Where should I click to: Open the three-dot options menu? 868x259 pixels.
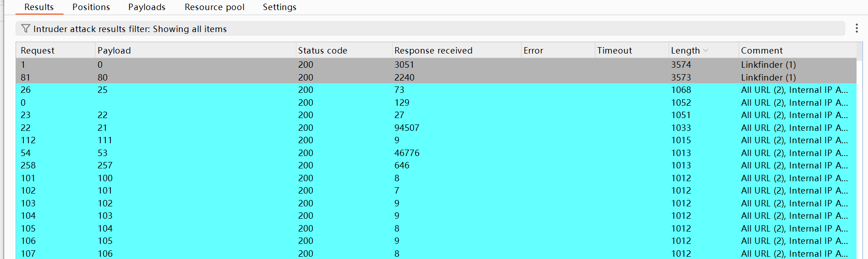click(857, 28)
